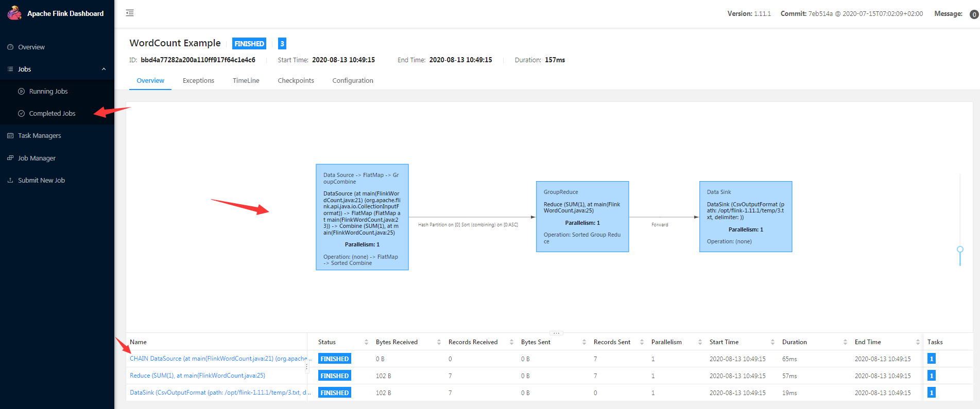Click the Message count badge
980x409 pixels.
click(974, 14)
